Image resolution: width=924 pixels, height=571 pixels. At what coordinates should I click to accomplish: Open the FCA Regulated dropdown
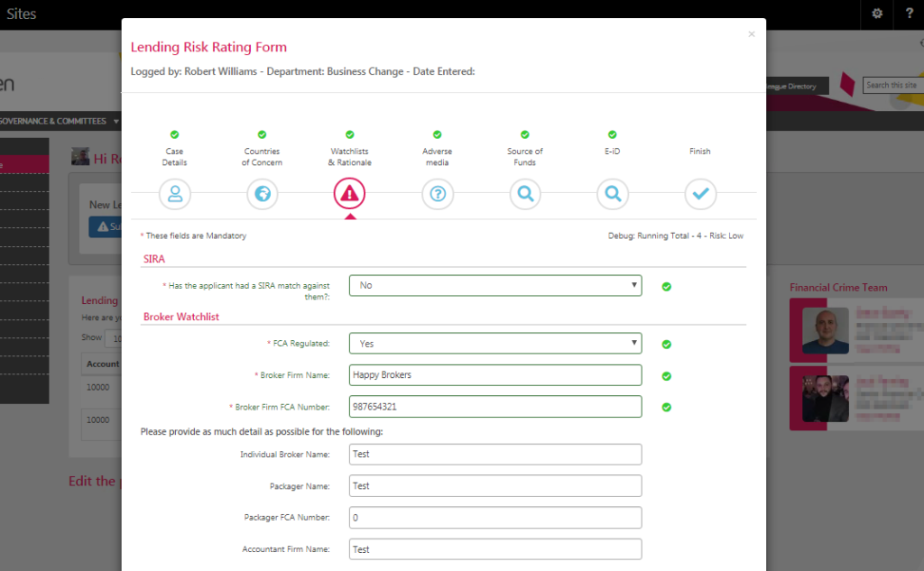tap(494, 344)
